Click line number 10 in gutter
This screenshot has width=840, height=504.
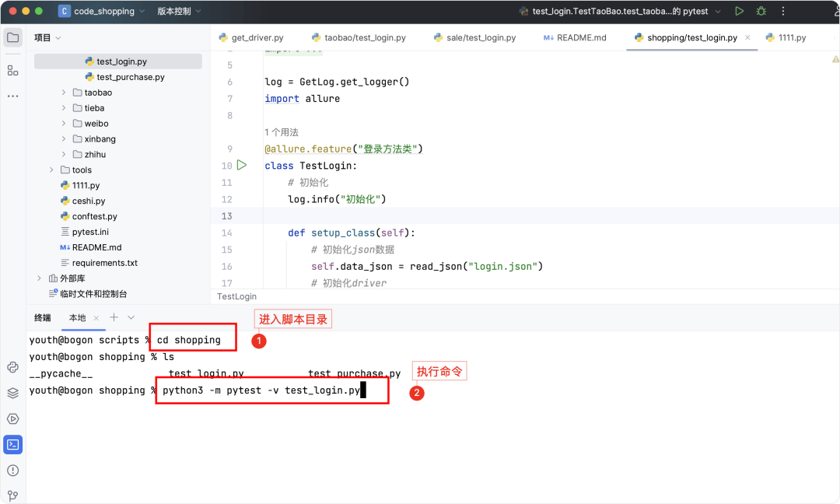226,166
